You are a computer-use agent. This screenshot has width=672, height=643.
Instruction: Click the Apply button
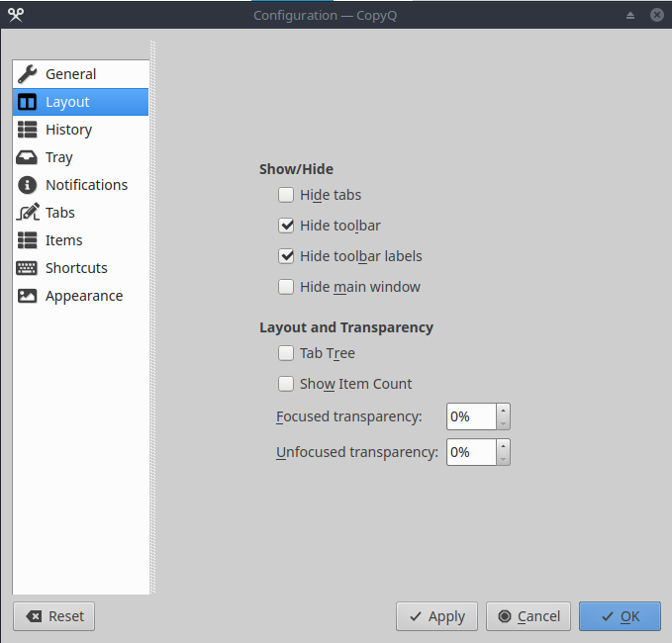coord(436,616)
